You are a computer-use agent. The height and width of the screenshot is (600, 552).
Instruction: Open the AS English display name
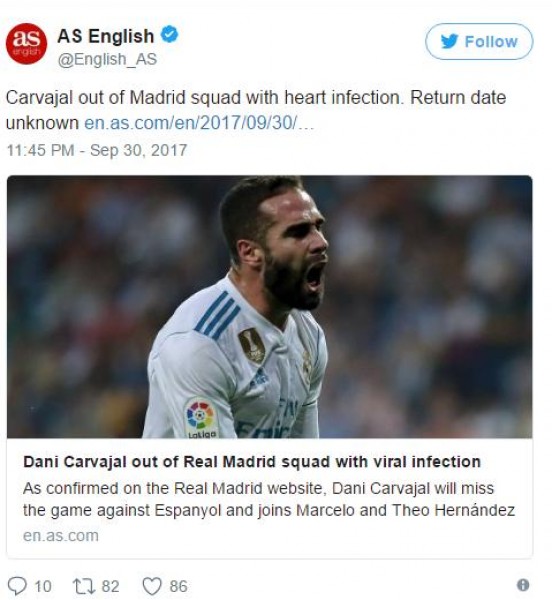click(x=106, y=36)
